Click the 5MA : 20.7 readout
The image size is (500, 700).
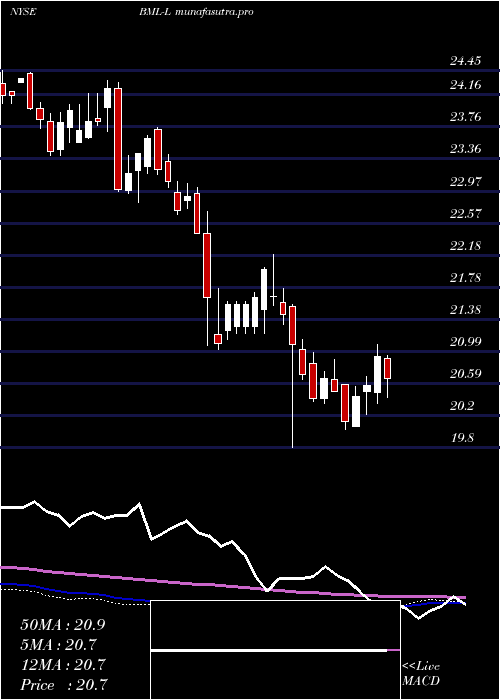[x=58, y=645]
